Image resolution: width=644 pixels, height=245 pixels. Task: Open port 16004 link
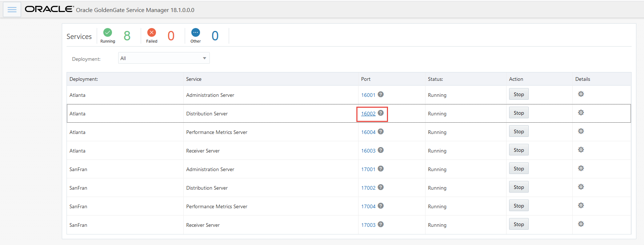[368, 132]
